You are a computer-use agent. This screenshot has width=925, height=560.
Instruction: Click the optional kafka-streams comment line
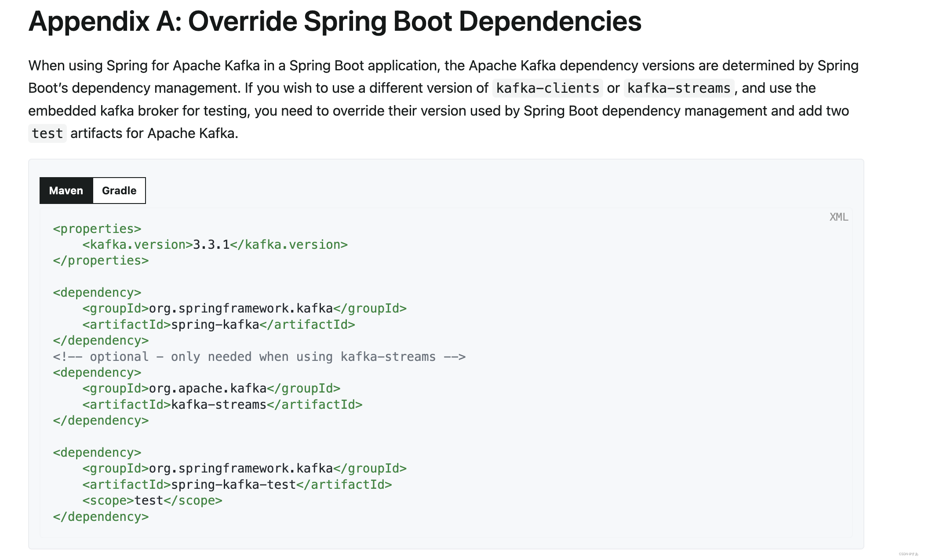click(259, 356)
